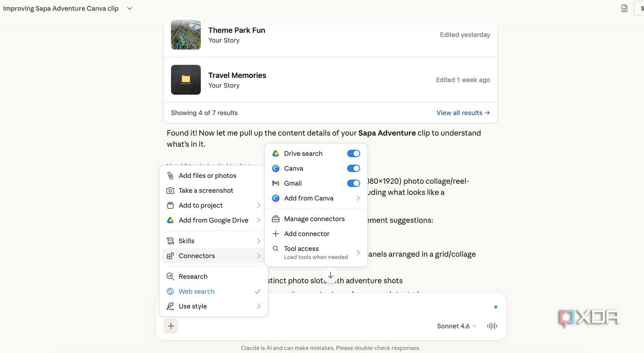644x353 pixels.
Task: Open the Travel Memories design thumbnail
Action: click(186, 80)
